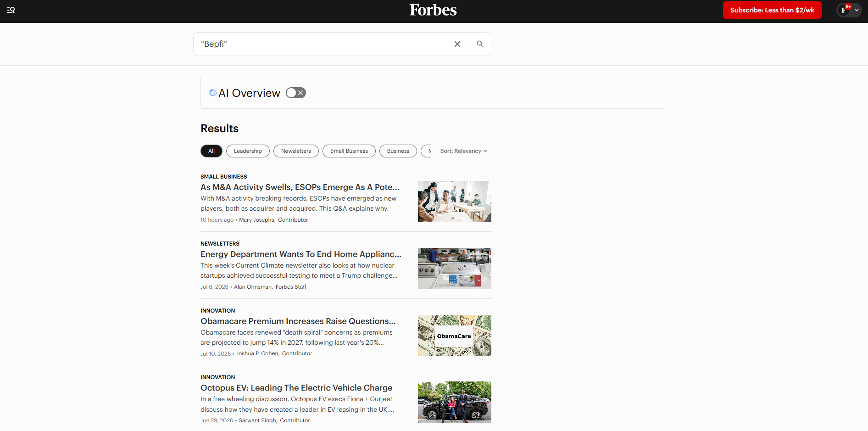Open the explore menu search icon
Viewport: 868px width, 431px height.
pyautogui.click(x=11, y=10)
